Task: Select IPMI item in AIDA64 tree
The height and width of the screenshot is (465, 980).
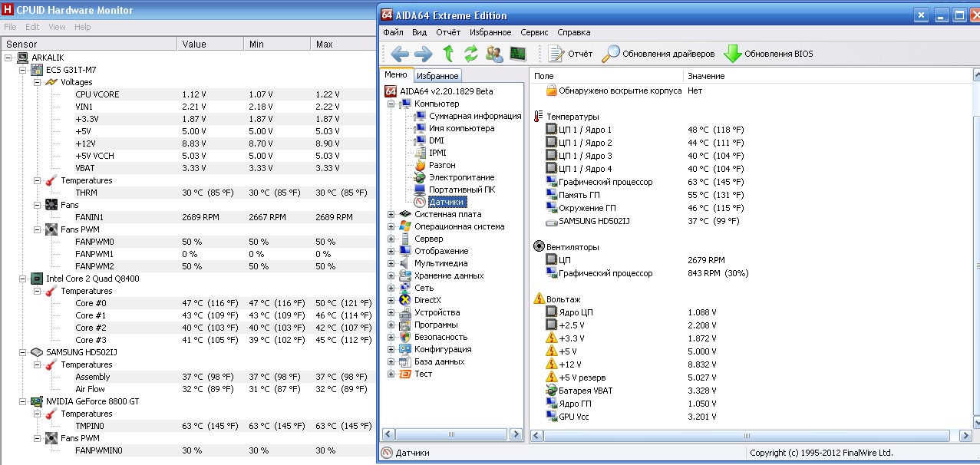Action: coord(437,153)
